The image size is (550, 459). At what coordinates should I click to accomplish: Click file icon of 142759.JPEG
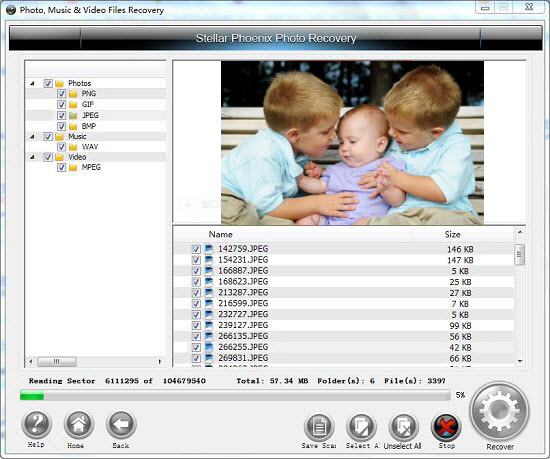point(209,249)
